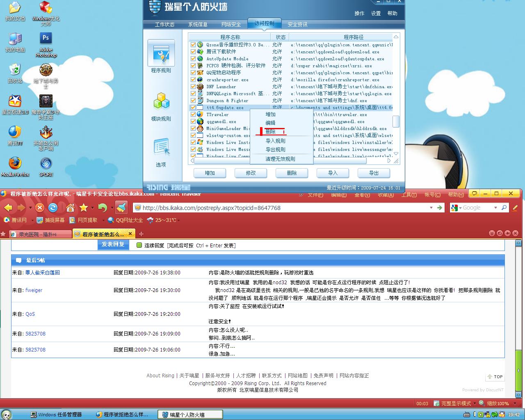
Task: Switch to the 系统信息 tab
Action: pyautogui.click(x=198, y=25)
